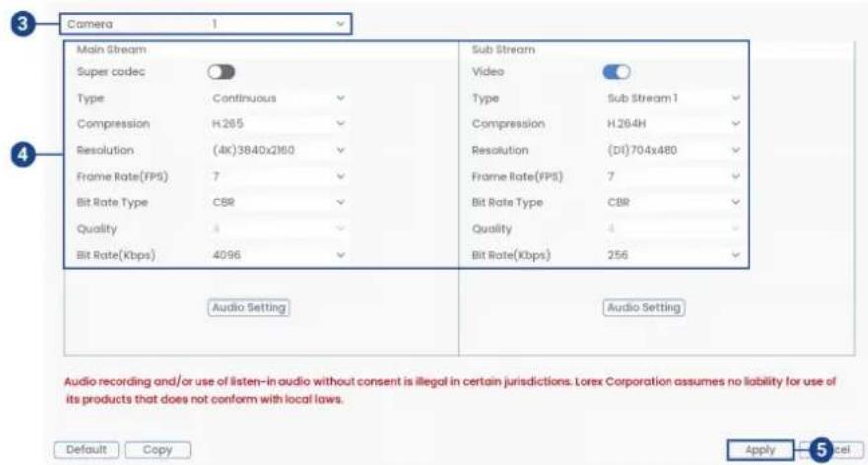Click the red audio recording legal warning text

(450, 390)
